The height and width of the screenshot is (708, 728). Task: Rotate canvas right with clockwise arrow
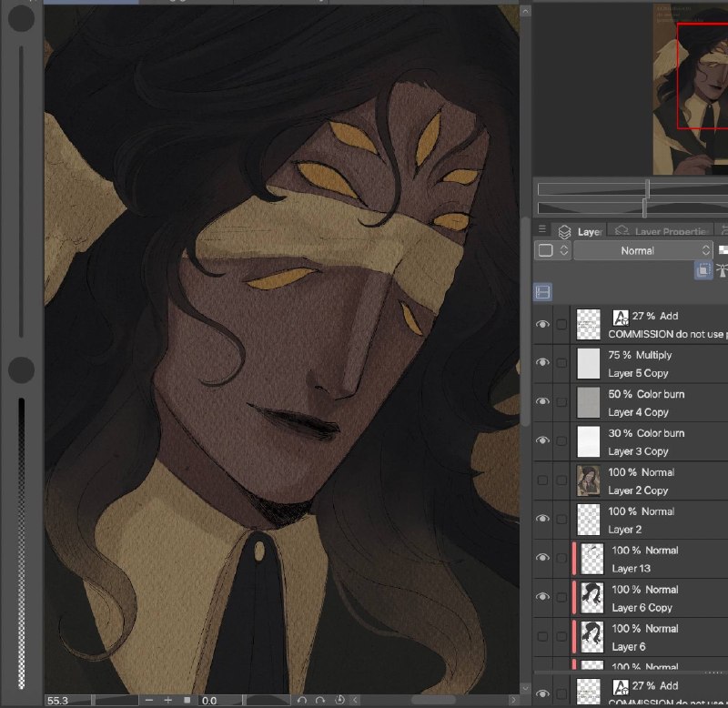[x=320, y=700]
